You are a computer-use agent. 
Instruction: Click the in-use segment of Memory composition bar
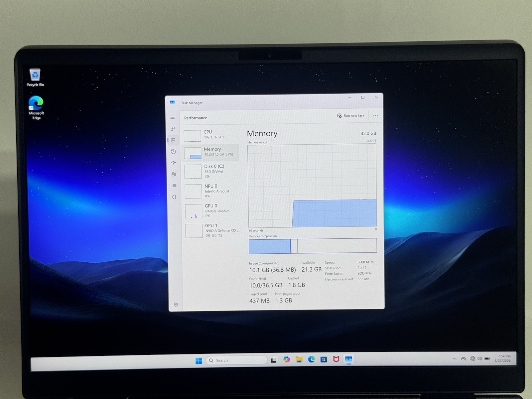point(270,246)
